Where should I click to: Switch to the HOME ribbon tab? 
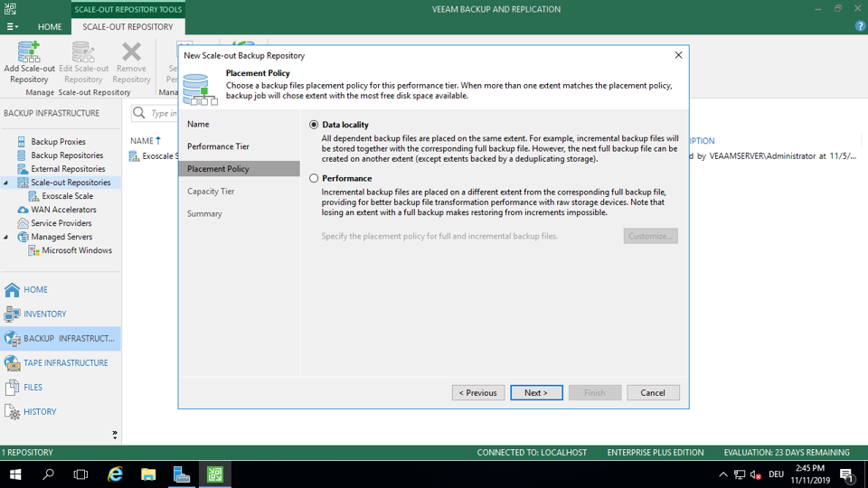tap(50, 26)
